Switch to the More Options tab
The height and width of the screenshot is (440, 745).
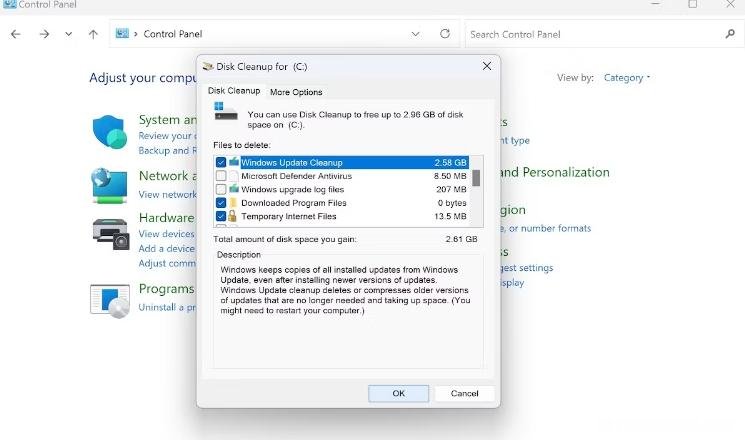point(296,92)
